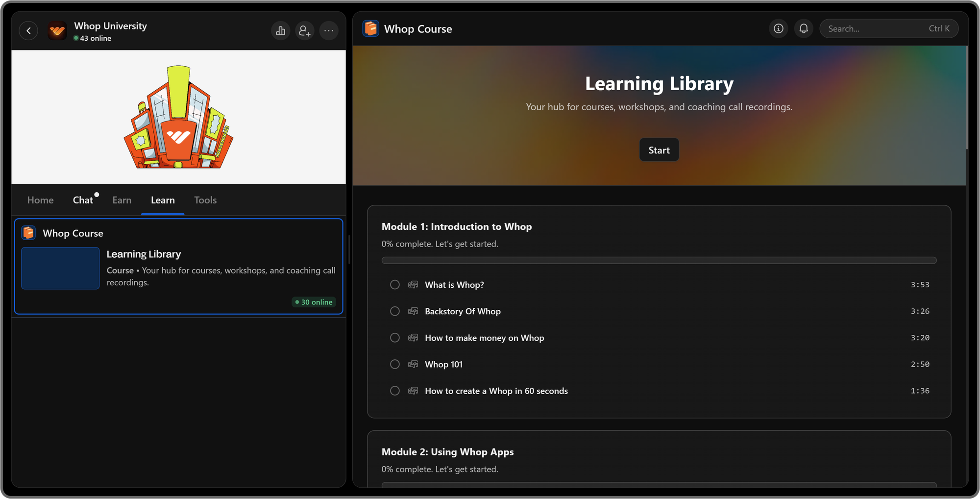Open the leaderboard chart icon
Viewport: 980px width, 499px height.
pyautogui.click(x=280, y=31)
